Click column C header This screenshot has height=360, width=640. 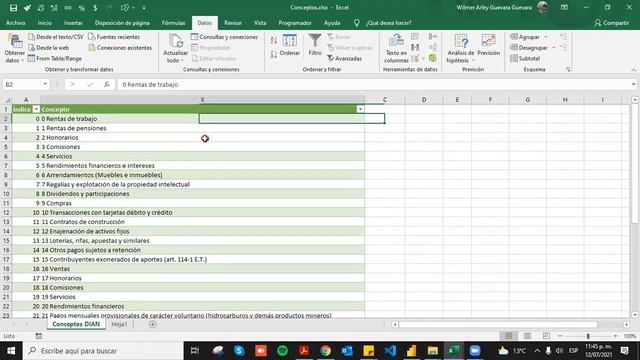click(x=384, y=100)
